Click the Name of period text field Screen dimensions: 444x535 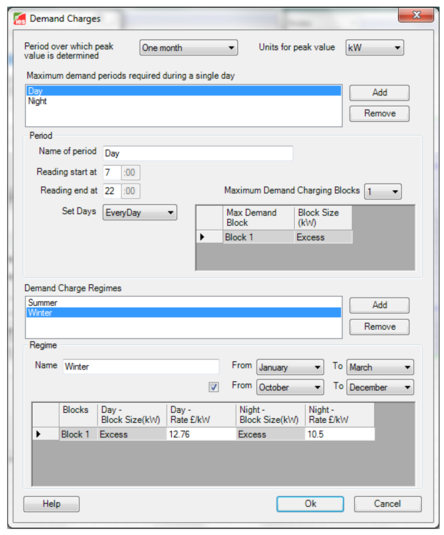click(198, 153)
